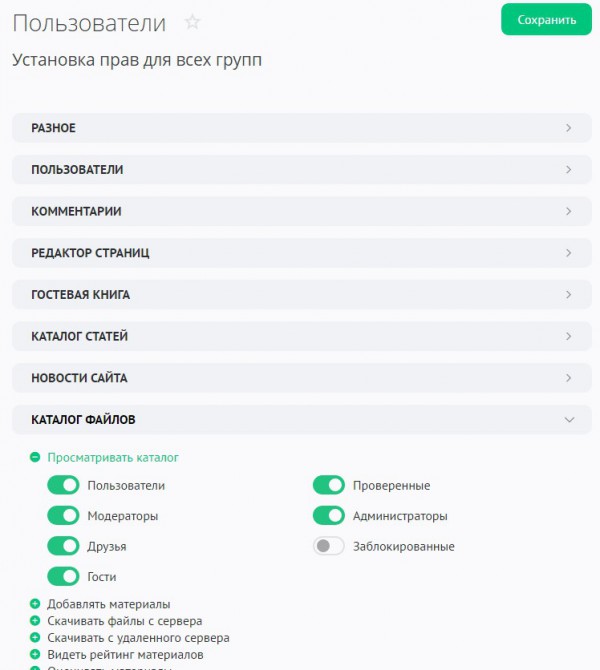The image size is (600, 670).
Task: Expand the НОВОСТИ САЙТА section
Action: click(302, 378)
